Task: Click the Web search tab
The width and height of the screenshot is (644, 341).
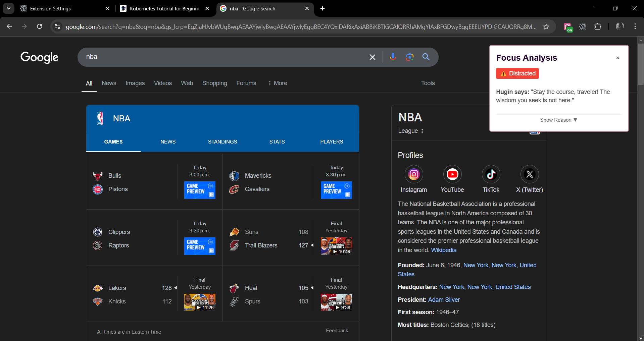Action: click(x=187, y=83)
